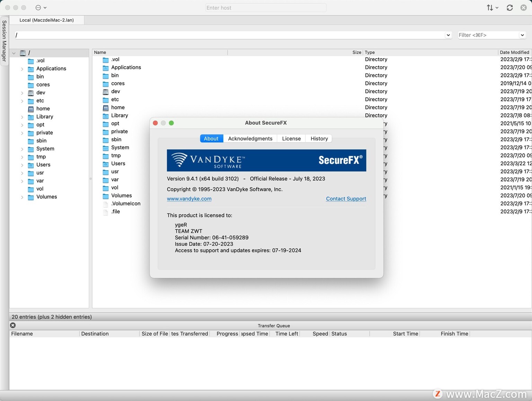Click the refresh icon in the toolbar
The width and height of the screenshot is (532, 401).
[x=509, y=8]
